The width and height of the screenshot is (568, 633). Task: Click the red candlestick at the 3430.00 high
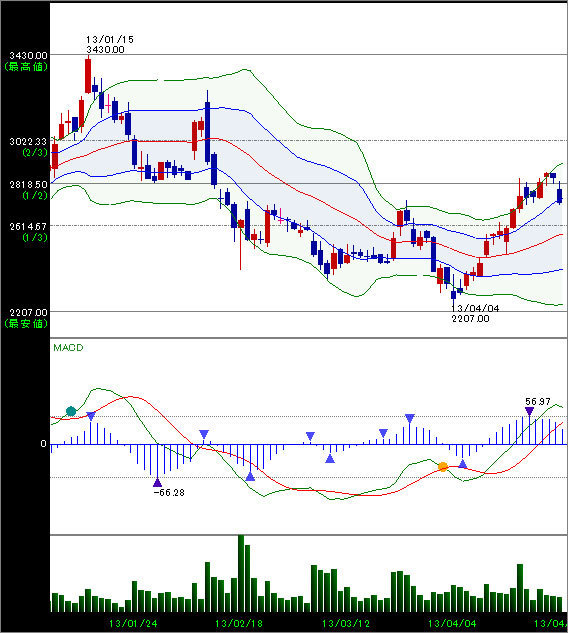(88, 76)
